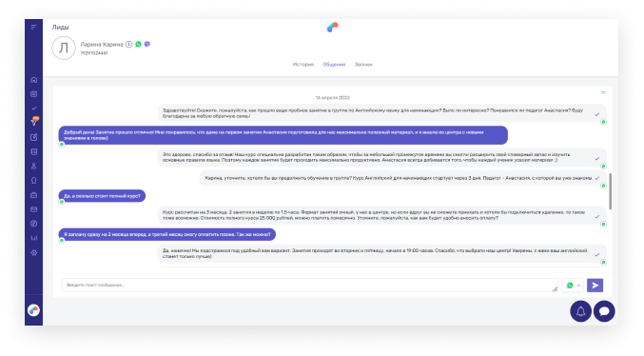This screenshot has width=644, height=356.
Task: Switch to the Общение tab
Action: [x=334, y=65]
